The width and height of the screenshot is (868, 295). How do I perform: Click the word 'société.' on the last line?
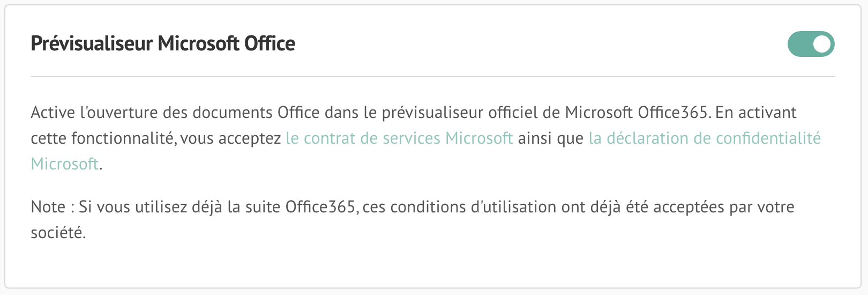[58, 233]
